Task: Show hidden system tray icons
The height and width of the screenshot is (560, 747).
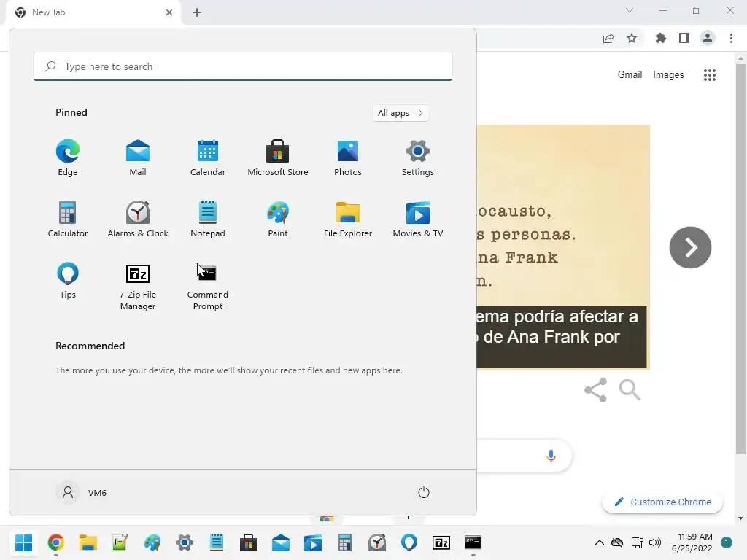Action: tap(600, 542)
